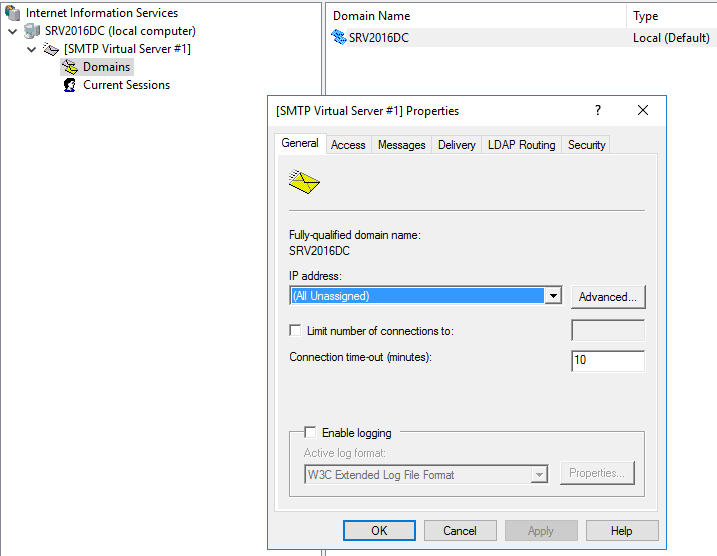This screenshot has width=717, height=556.
Task: Check the Enable logging checkbox
Action: (x=310, y=432)
